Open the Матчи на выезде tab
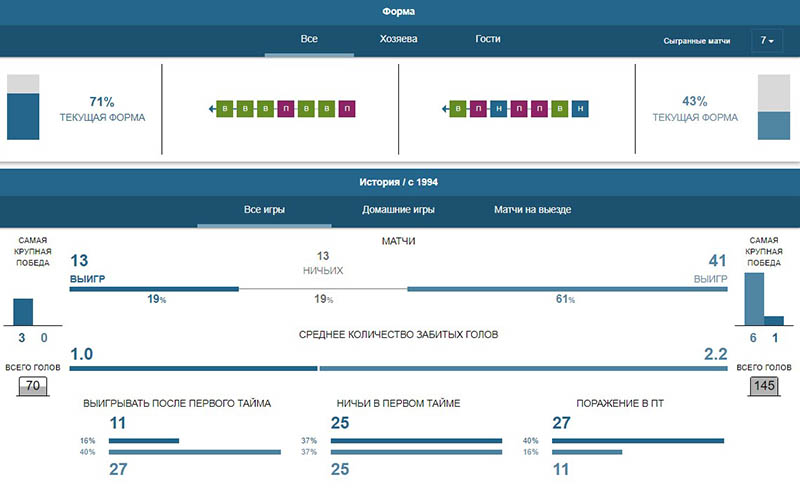The height and width of the screenshot is (489, 800). (533, 211)
